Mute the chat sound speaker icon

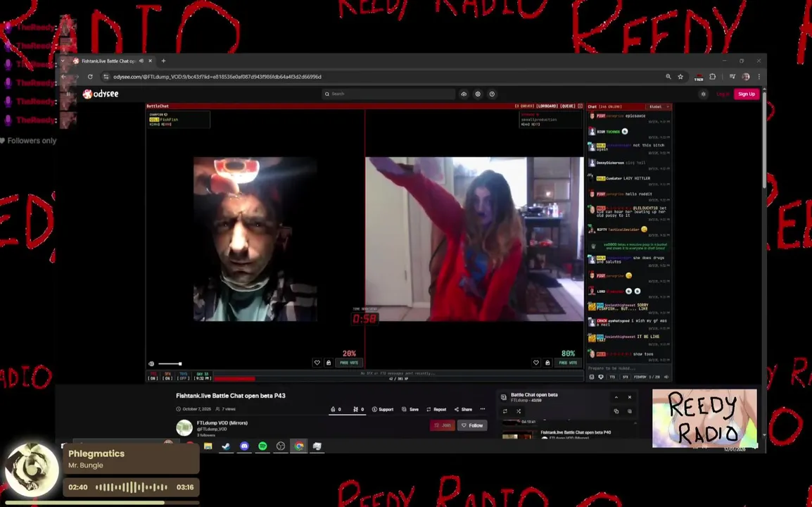(666, 377)
